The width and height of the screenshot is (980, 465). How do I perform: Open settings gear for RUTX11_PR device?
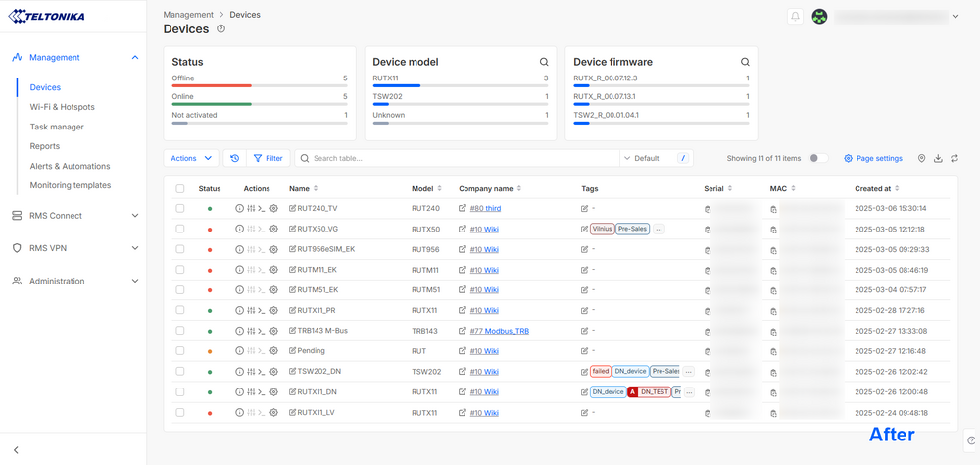[274, 311]
